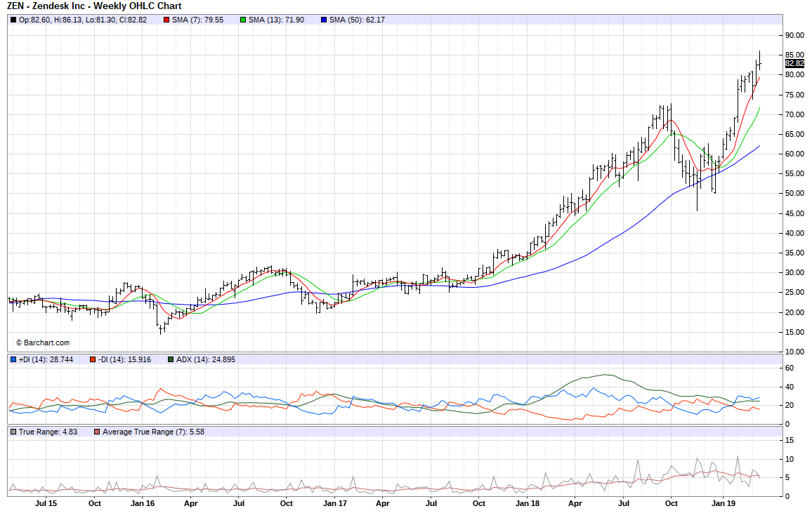Click the "SMA (7): 79.55" legend text
This screenshot has height=525, width=812.
pyautogui.click(x=198, y=20)
